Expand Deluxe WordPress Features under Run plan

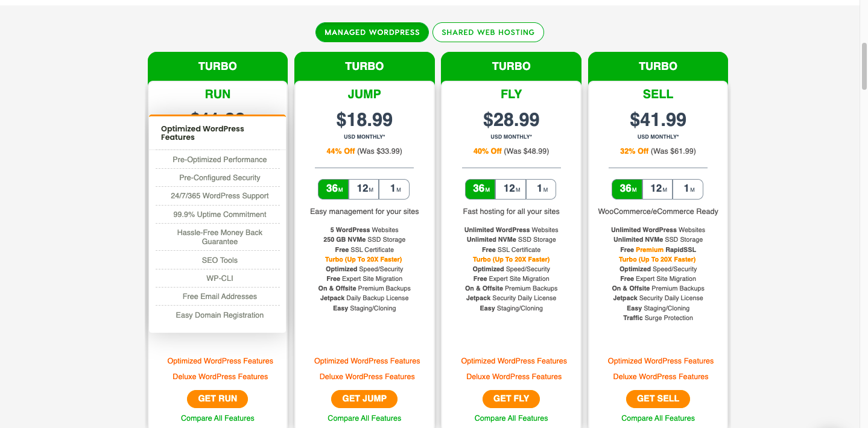220,377
